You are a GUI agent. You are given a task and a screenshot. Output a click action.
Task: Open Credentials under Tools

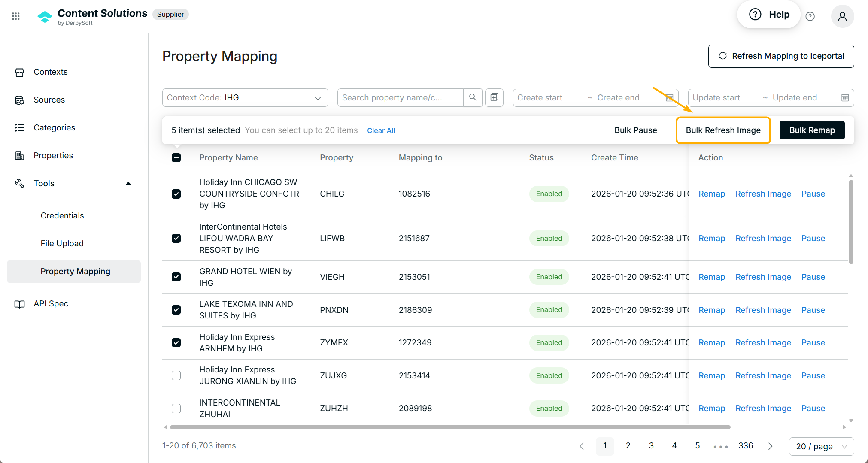coord(62,216)
